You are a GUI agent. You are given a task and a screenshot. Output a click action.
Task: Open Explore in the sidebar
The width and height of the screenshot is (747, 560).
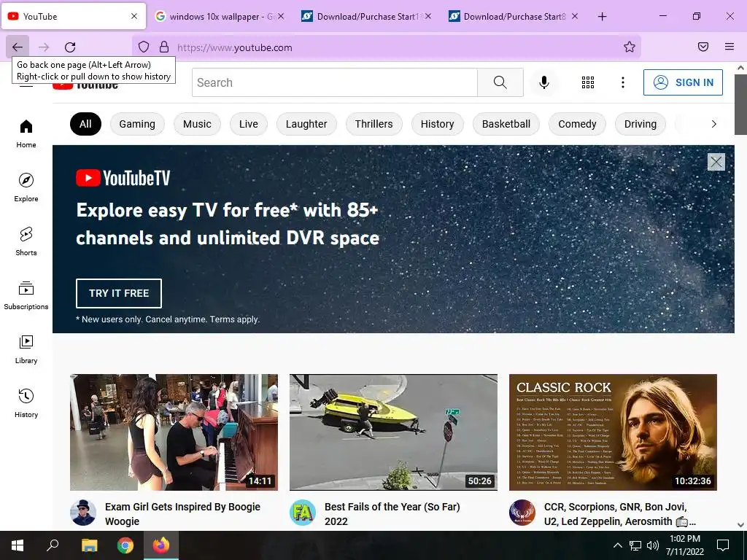(x=26, y=187)
